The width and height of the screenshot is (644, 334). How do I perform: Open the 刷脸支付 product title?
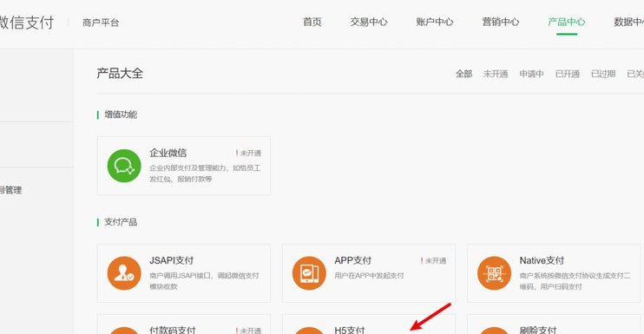tap(538, 330)
